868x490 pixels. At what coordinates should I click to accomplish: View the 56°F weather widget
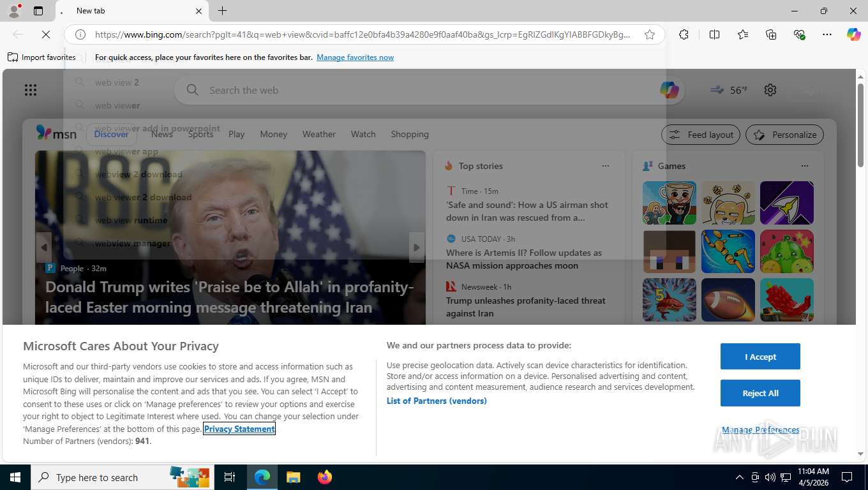coord(729,90)
